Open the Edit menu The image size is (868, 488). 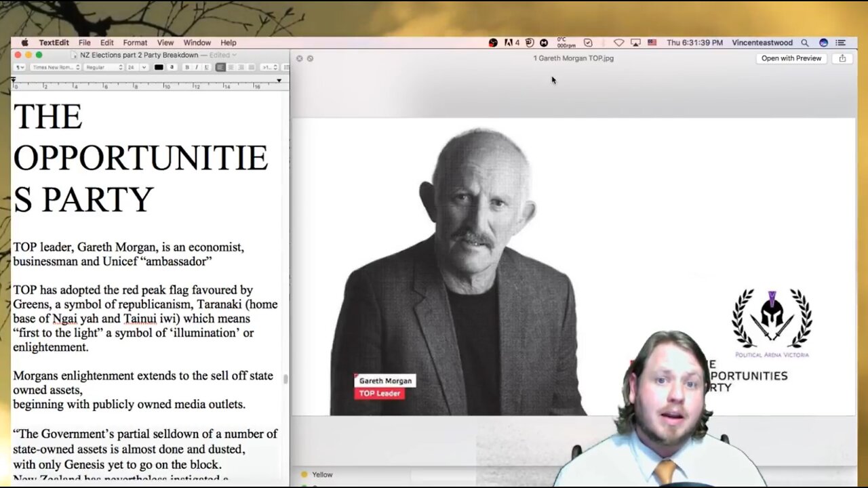pos(107,43)
